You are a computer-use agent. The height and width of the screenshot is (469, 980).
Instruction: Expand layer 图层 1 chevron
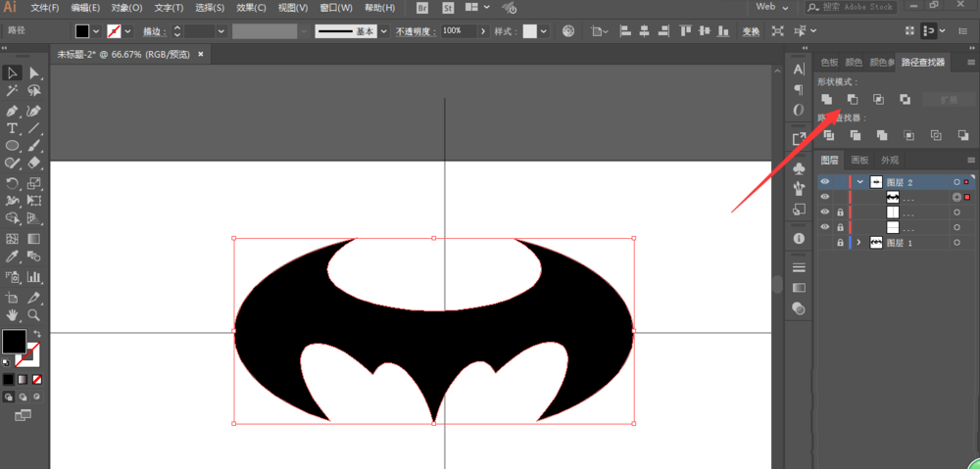coord(860,242)
